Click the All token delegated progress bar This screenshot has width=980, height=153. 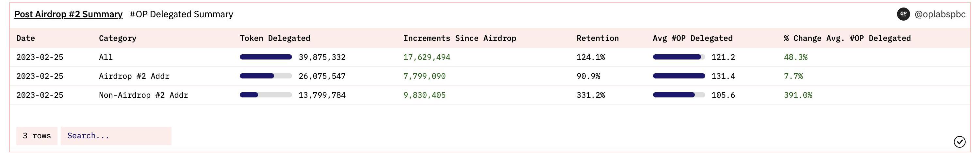[266, 57]
